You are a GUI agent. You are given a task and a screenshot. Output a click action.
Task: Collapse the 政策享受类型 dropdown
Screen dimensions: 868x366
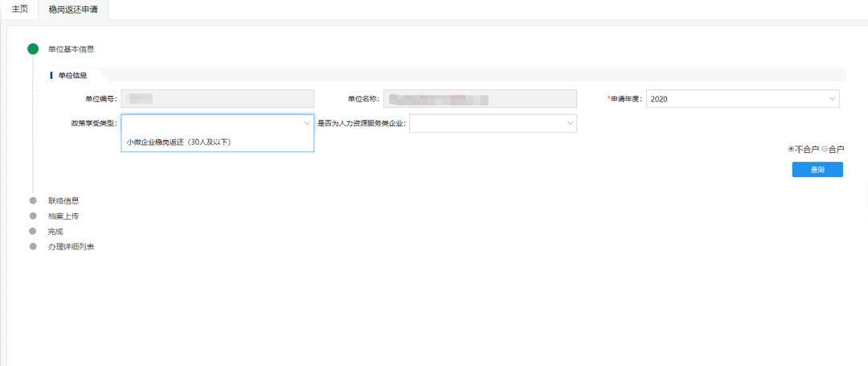point(218,124)
